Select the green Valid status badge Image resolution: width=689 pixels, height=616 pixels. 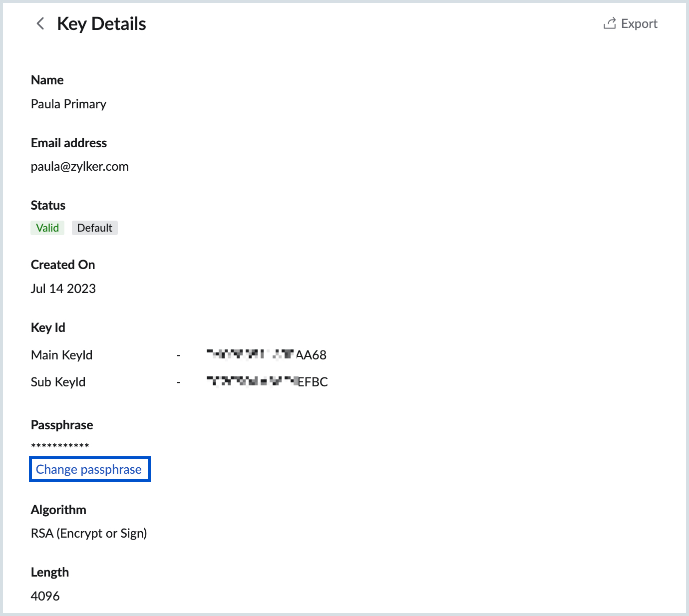click(x=47, y=228)
